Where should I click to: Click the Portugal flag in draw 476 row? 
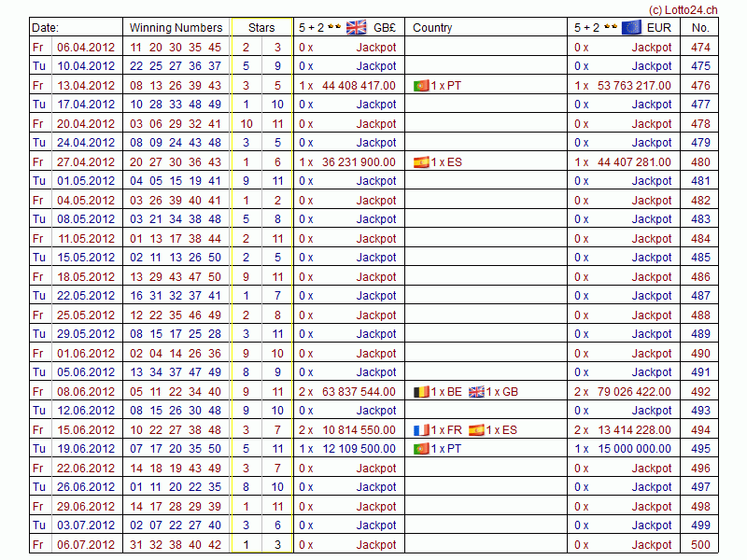(x=420, y=86)
